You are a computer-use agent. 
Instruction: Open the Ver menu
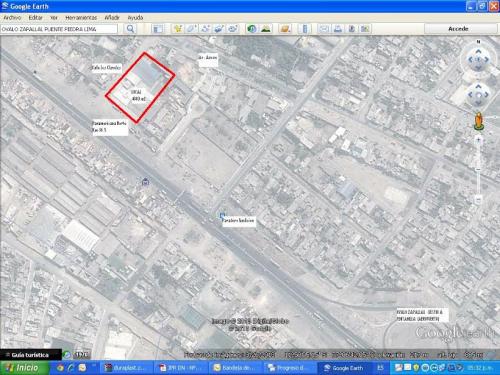click(54, 18)
